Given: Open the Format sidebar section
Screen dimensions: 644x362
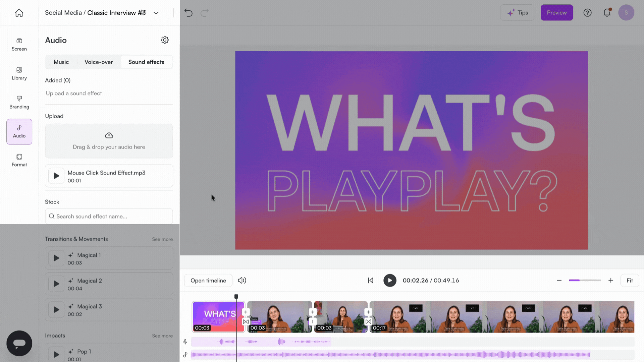Looking at the screenshot, I should [19, 160].
